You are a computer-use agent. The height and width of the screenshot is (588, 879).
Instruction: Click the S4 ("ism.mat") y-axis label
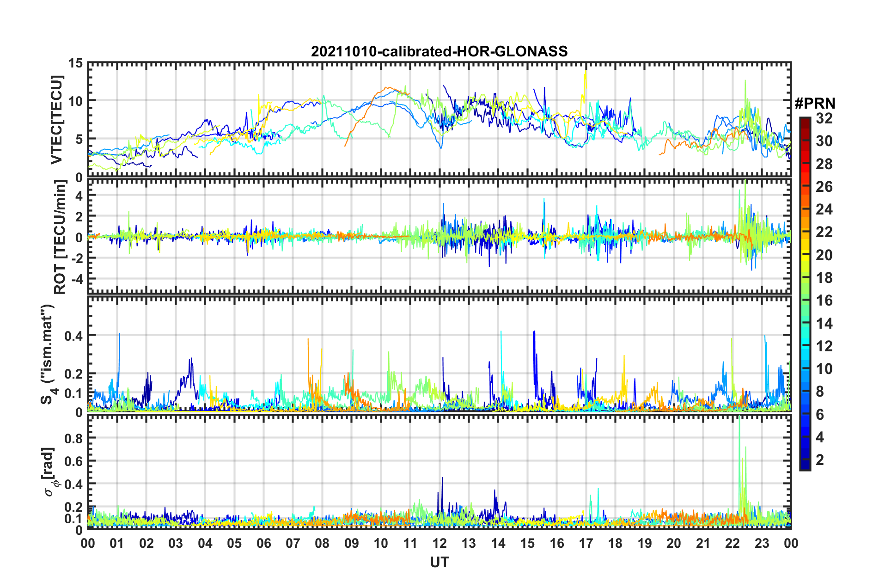pos(48,354)
